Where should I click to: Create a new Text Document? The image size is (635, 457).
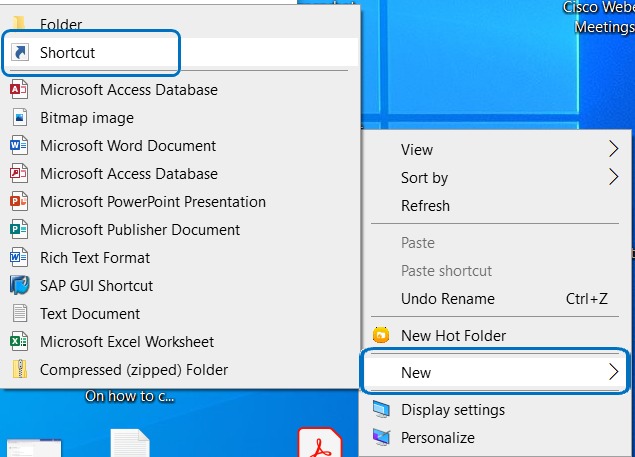pos(90,314)
